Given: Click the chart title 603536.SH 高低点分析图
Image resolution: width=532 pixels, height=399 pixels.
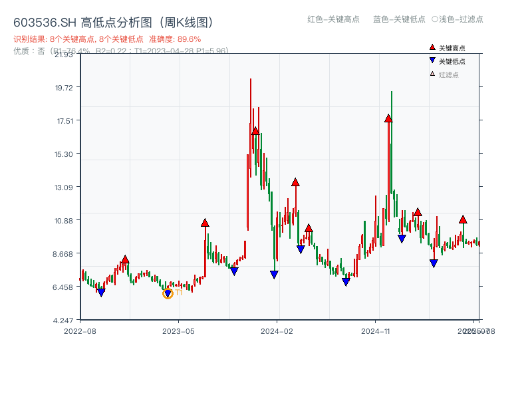Looking at the screenshot, I should 114,21.
